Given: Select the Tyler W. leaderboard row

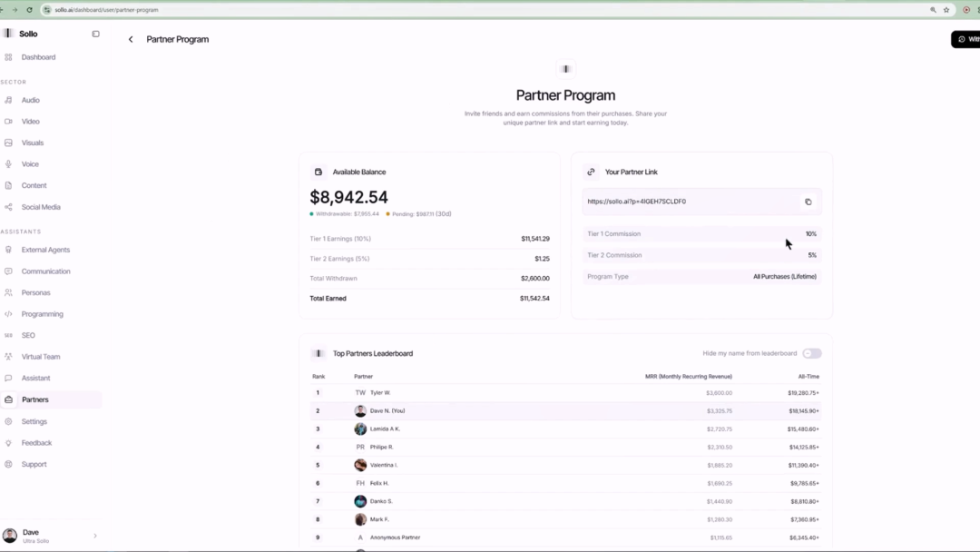Looking at the screenshot, I should coord(565,392).
